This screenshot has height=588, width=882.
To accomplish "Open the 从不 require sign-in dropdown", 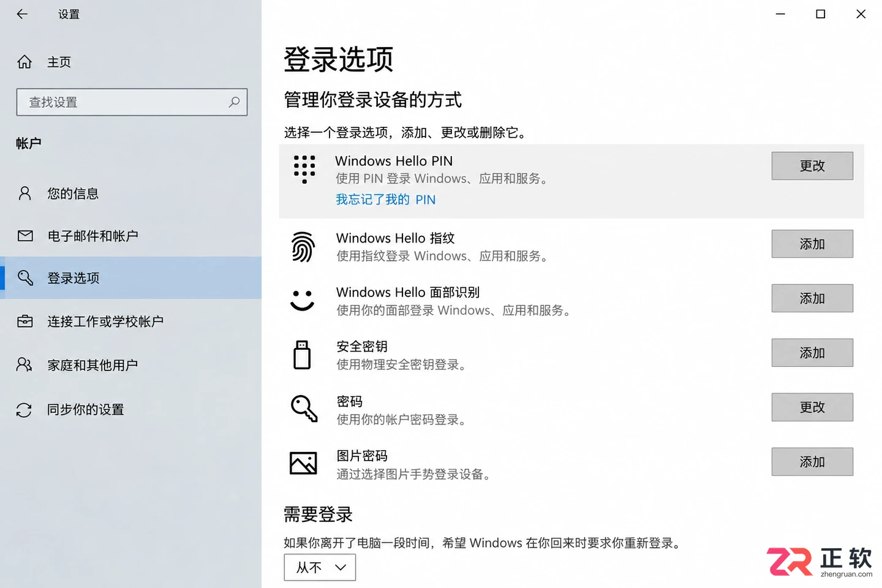I will point(320,568).
